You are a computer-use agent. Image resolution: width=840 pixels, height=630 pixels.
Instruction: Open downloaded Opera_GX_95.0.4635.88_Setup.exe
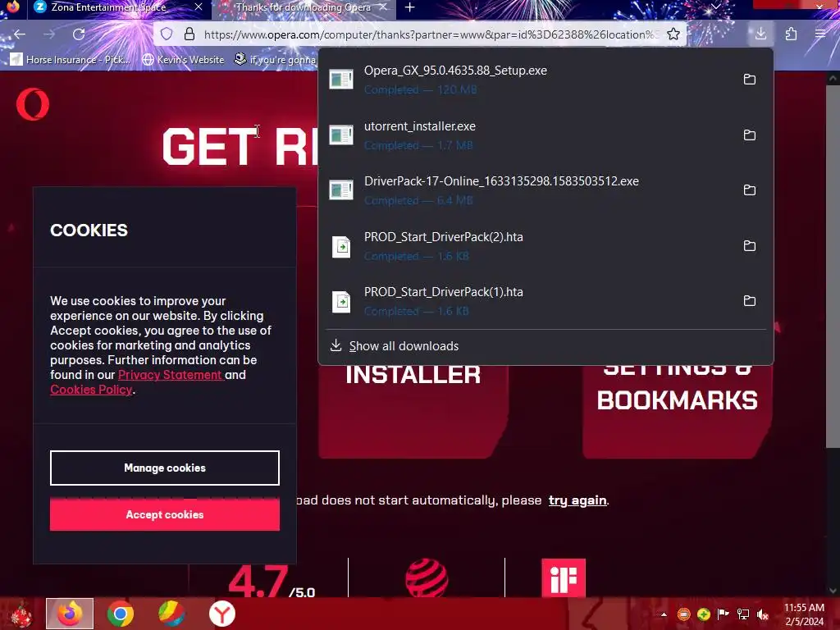(527, 80)
